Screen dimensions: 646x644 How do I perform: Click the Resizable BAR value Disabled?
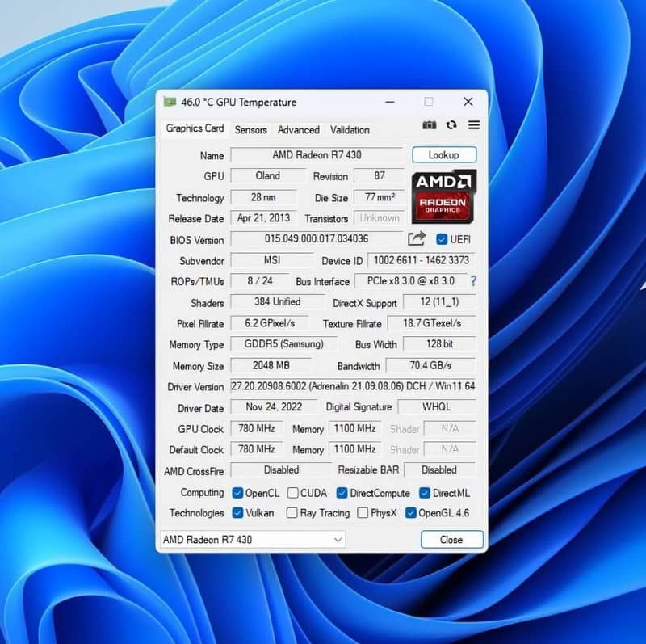click(439, 470)
